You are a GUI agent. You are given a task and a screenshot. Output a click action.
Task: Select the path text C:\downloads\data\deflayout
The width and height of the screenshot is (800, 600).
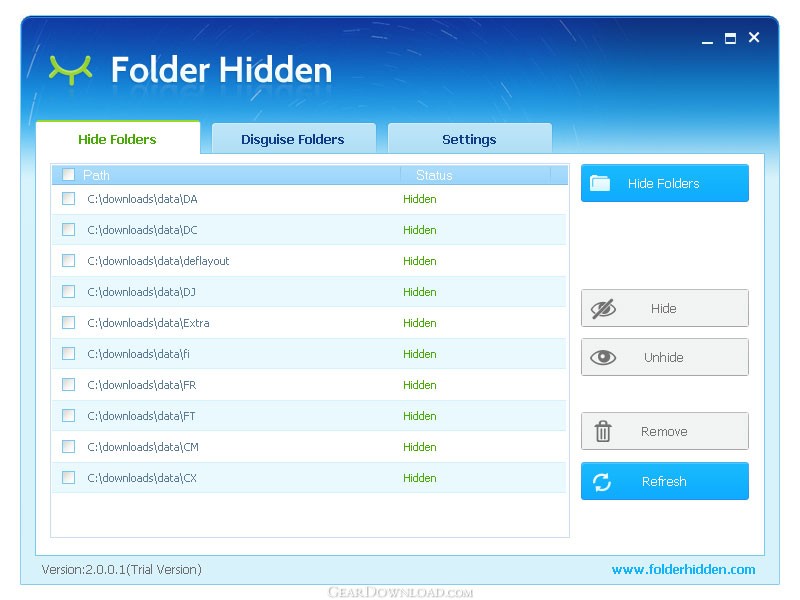click(158, 261)
